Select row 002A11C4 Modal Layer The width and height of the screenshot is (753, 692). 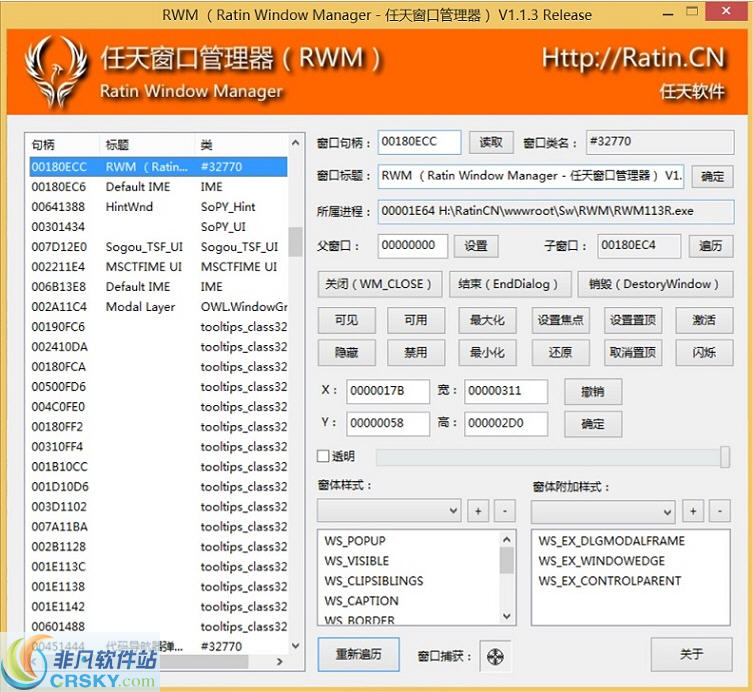coord(158,307)
